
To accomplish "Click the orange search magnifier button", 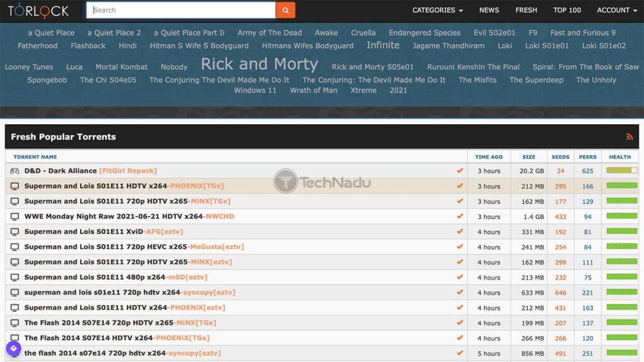I will 285,10.
